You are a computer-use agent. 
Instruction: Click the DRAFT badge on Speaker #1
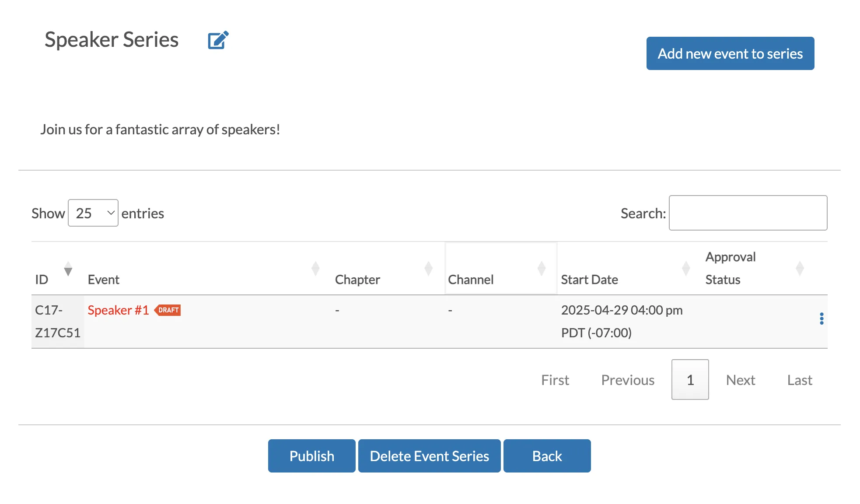click(x=168, y=310)
